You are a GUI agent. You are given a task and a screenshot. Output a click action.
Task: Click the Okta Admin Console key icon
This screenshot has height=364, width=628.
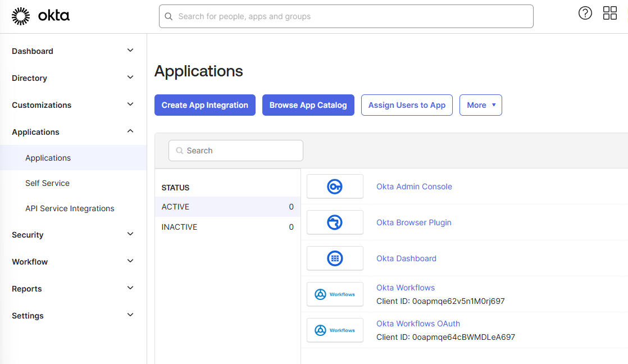[x=335, y=186]
